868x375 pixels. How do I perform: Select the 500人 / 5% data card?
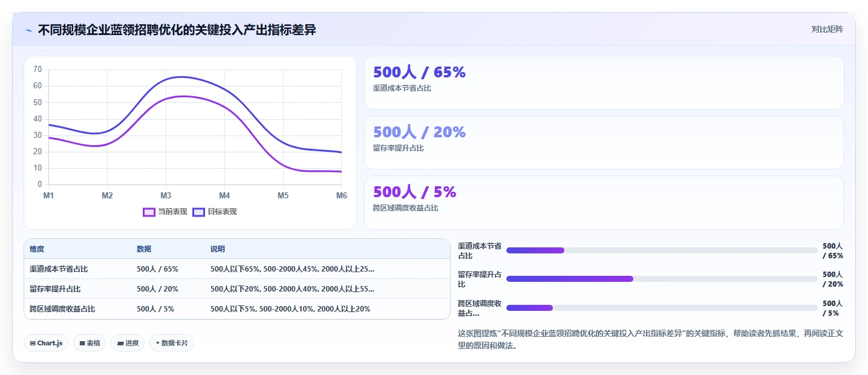604,202
